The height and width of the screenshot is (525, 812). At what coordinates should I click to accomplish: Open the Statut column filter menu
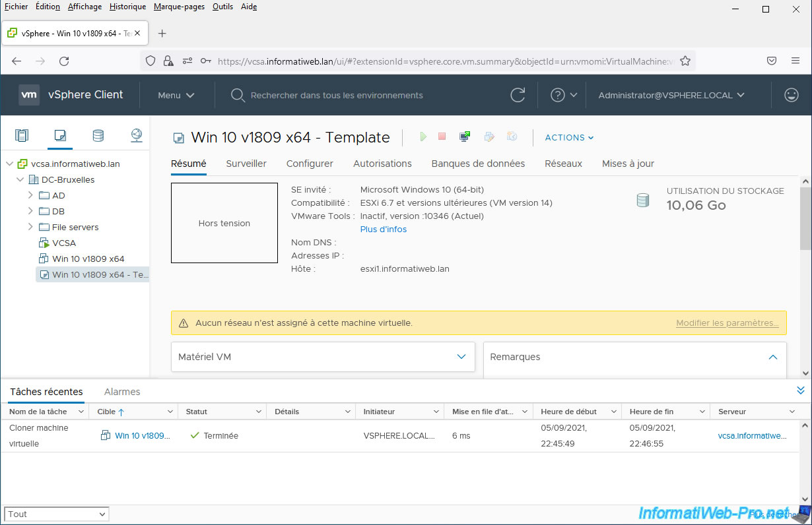coord(258,412)
